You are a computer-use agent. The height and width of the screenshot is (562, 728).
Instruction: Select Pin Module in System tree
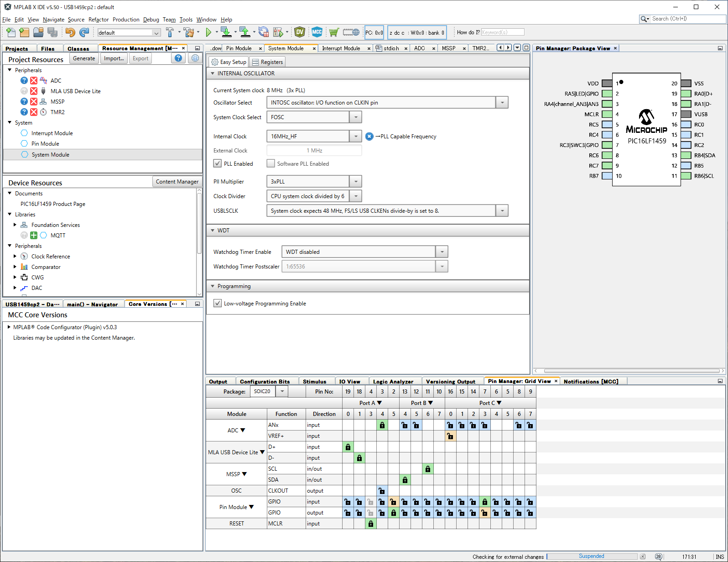point(45,144)
